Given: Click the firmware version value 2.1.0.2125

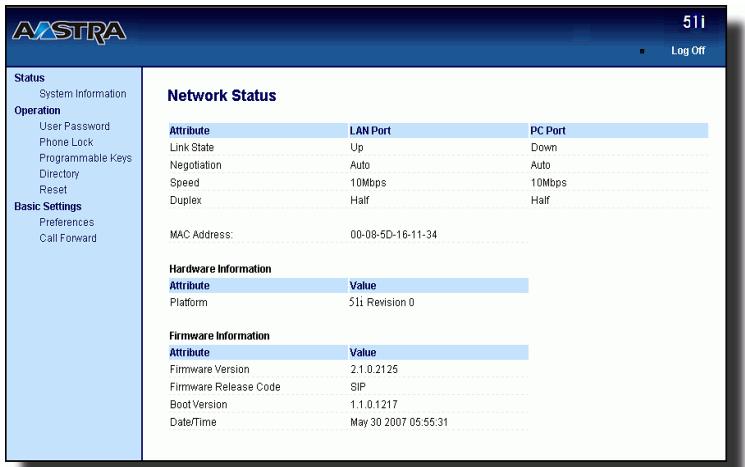Looking at the screenshot, I should [374, 369].
